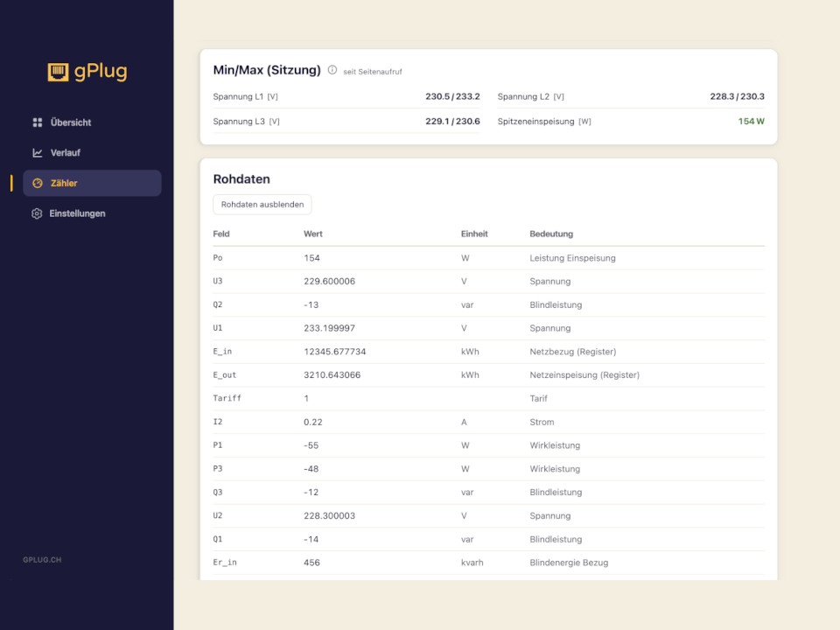Click the seit Seitenaufruf note
The width and height of the screenshot is (840, 630).
coord(373,72)
